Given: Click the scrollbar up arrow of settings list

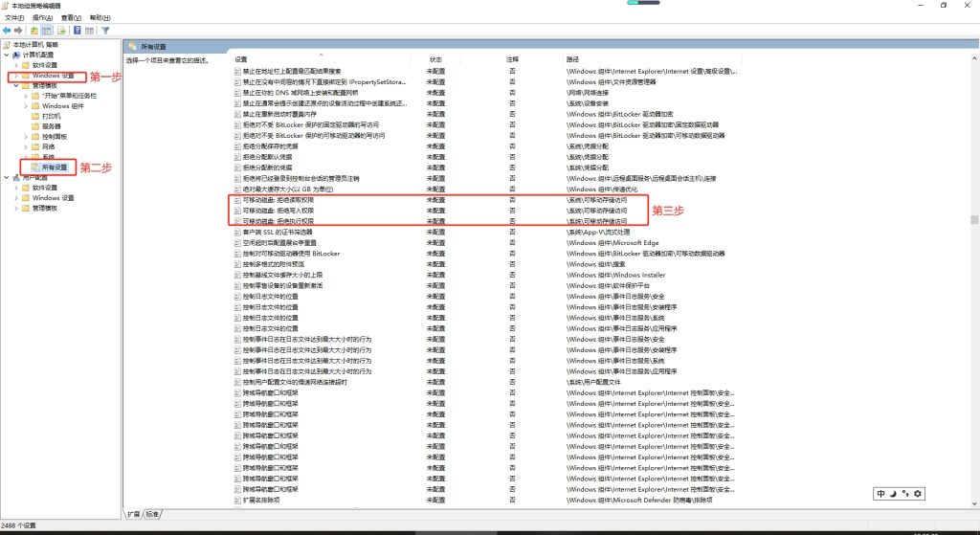Looking at the screenshot, I should pos(973,58).
